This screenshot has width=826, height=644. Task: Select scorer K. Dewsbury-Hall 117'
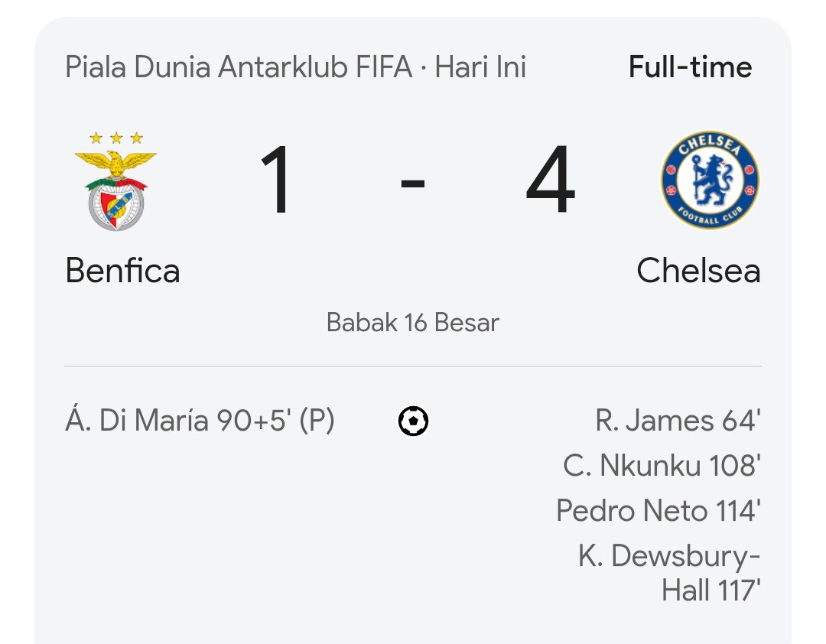click(669, 572)
